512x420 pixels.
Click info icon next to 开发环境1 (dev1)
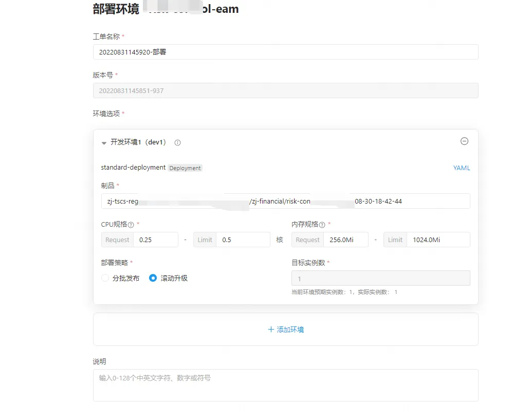177,142
